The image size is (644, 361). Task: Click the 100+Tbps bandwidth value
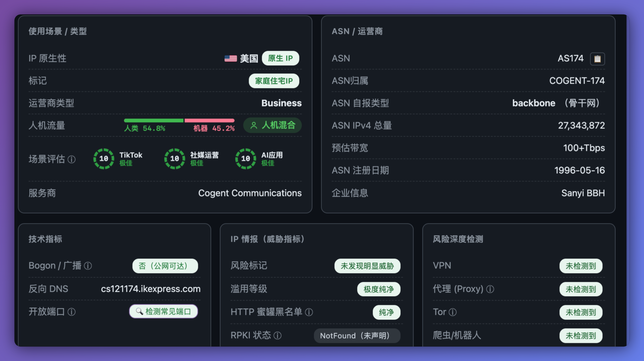coord(584,148)
